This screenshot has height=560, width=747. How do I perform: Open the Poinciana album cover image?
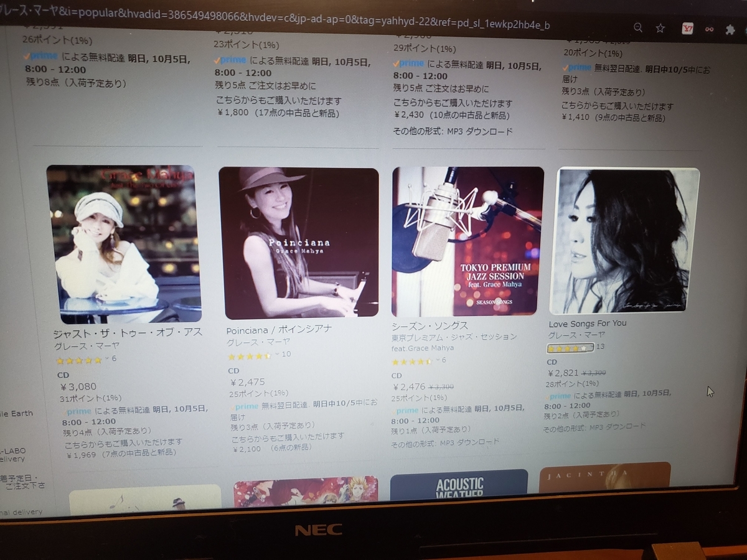coord(299,243)
